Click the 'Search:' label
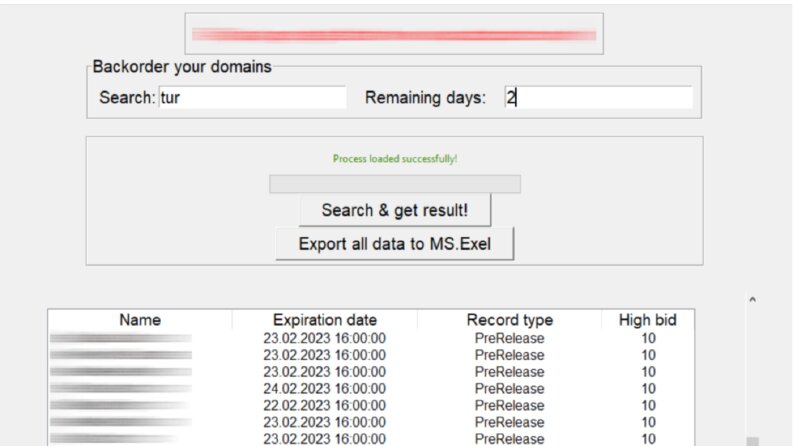The height and width of the screenshot is (446, 793). 127,98
